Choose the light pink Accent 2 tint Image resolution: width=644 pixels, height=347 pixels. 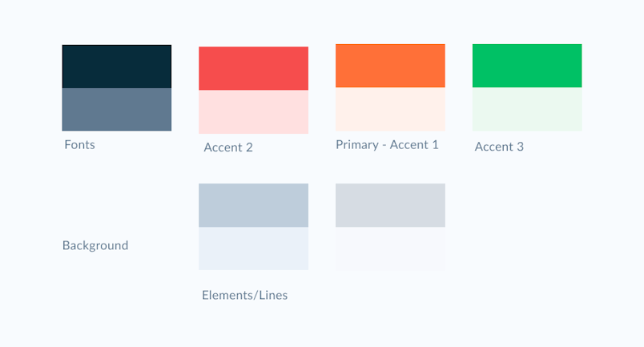(253, 111)
